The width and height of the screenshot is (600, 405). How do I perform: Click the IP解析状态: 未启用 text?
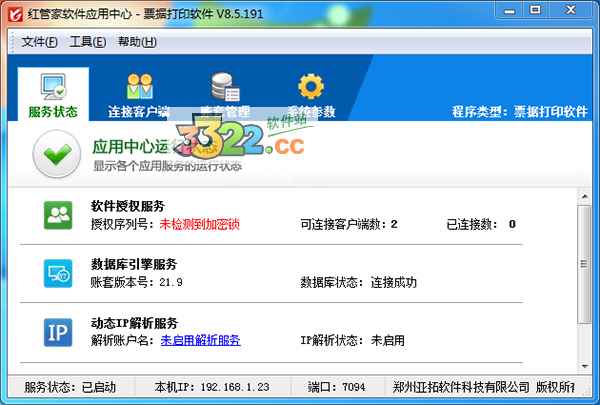pos(352,340)
